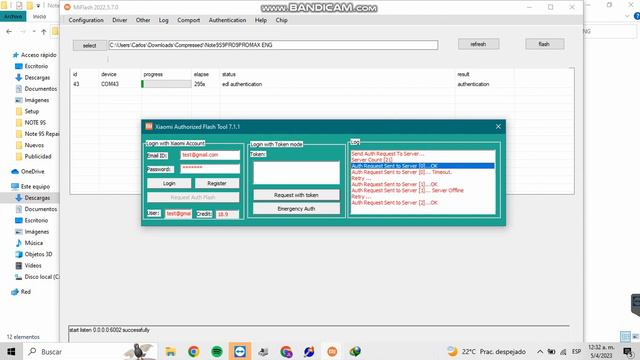Open the Chip menu
Screen dimensions: 640x360
pyautogui.click(x=281, y=20)
